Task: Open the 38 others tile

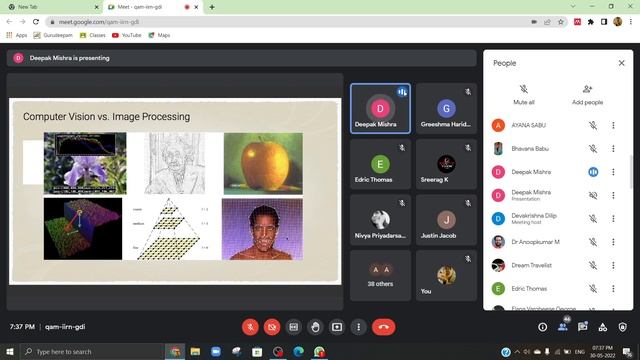Action: point(380,276)
